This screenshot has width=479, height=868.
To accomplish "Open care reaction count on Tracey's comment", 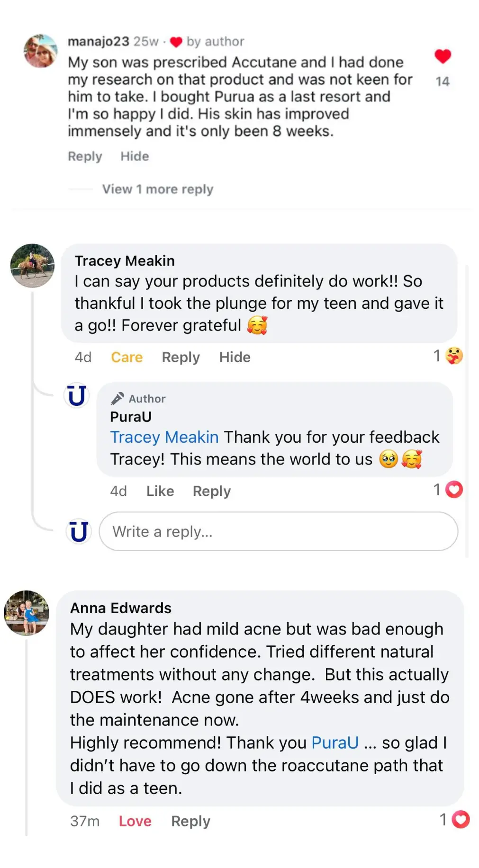I will (448, 356).
